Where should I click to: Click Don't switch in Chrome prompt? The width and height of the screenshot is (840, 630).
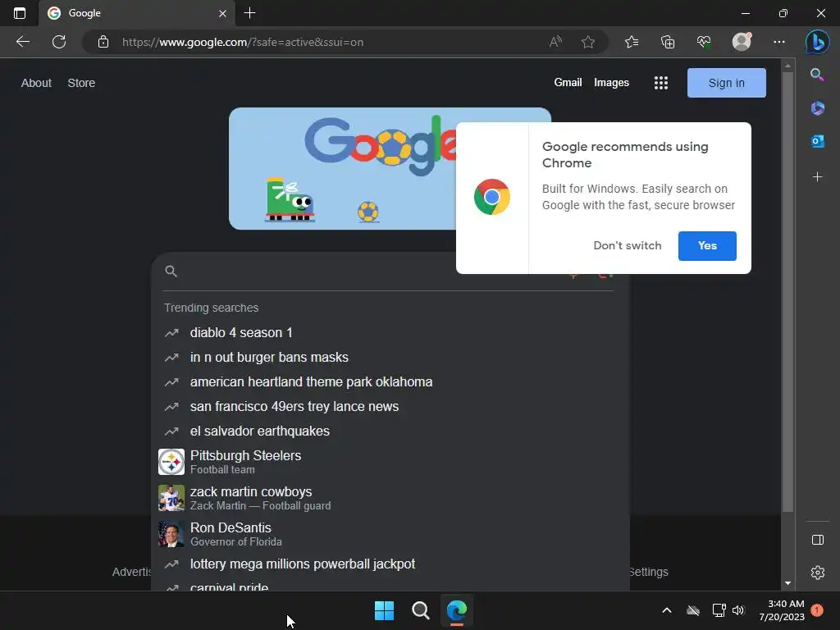628,245
